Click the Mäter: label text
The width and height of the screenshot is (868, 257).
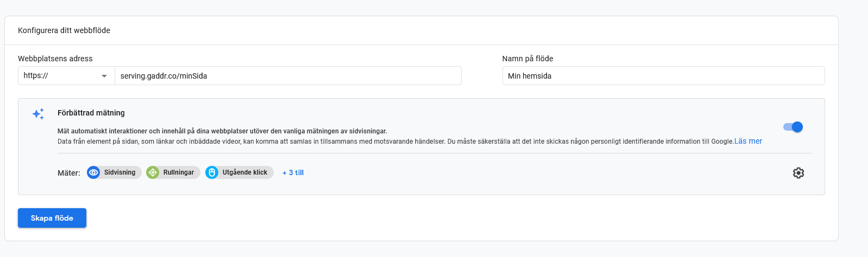pyautogui.click(x=69, y=173)
